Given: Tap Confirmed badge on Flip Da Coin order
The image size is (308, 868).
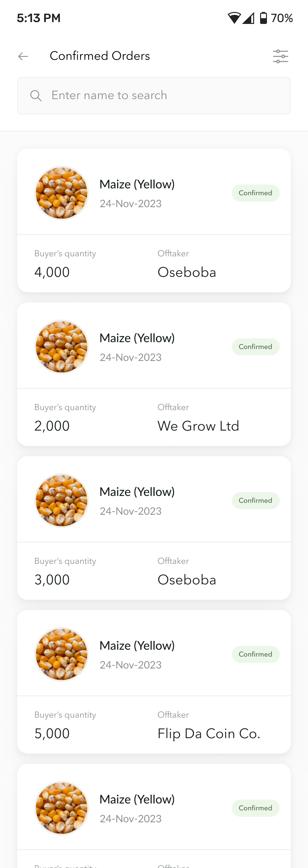Looking at the screenshot, I should [255, 654].
